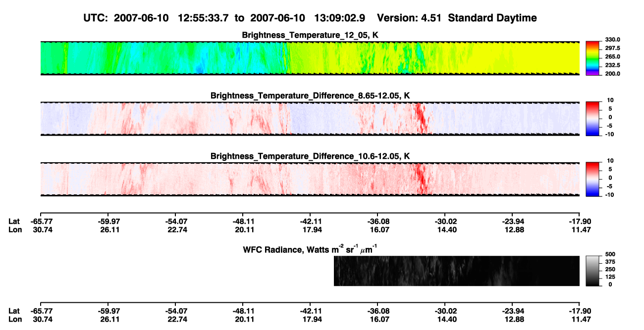Image resolution: width=644 pixels, height=330 pixels.
Task: Click latitude '-36.08' on axis above WFC panel
Action: [377, 222]
